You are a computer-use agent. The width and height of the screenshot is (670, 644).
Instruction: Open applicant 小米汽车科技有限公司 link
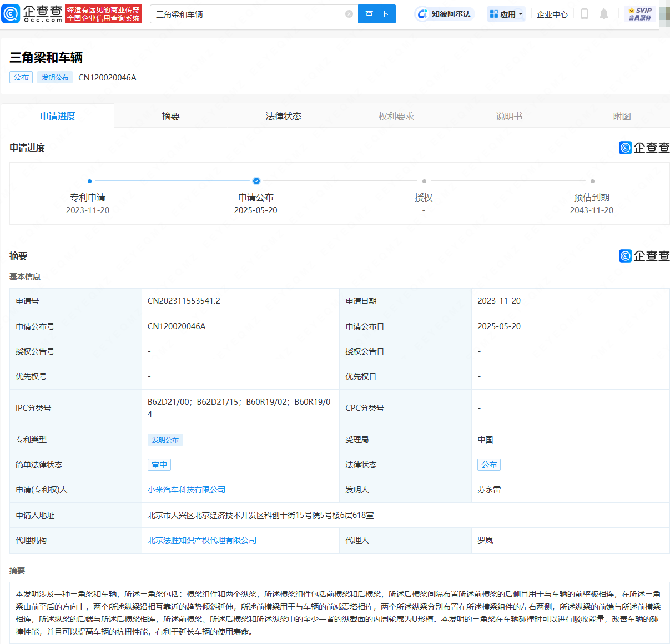point(187,490)
